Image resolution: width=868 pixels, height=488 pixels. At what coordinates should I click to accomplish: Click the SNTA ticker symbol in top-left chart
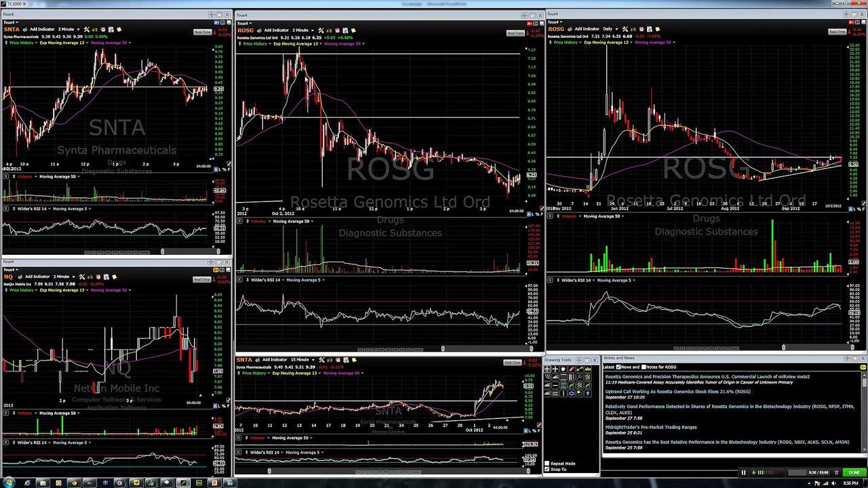click(12, 29)
